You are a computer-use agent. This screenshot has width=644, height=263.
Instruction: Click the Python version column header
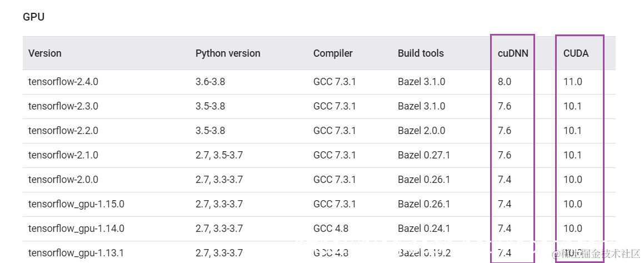point(228,53)
